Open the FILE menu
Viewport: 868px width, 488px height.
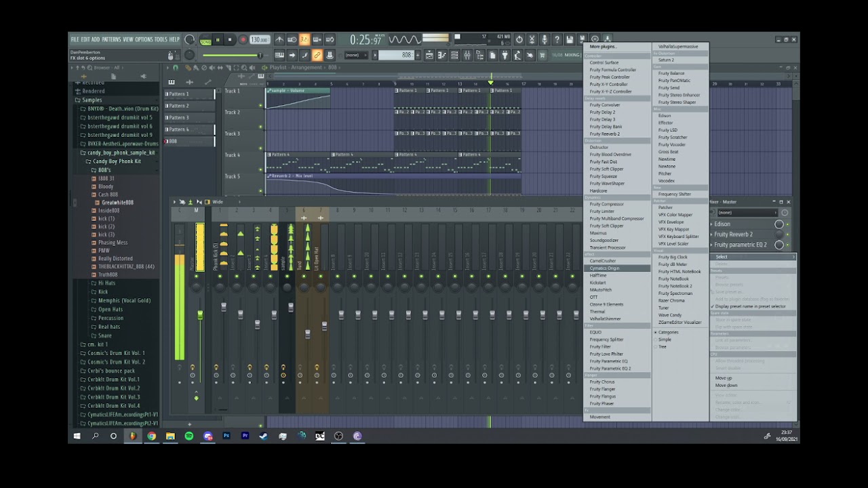coord(75,39)
